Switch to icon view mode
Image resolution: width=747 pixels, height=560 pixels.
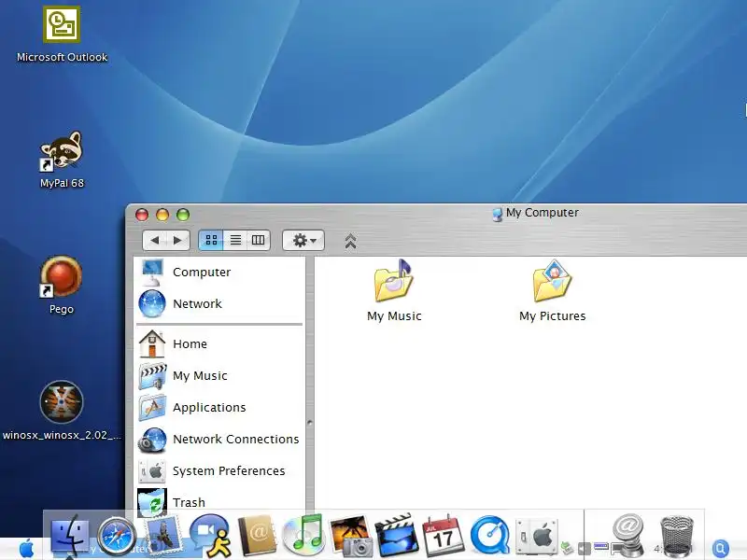pos(211,240)
